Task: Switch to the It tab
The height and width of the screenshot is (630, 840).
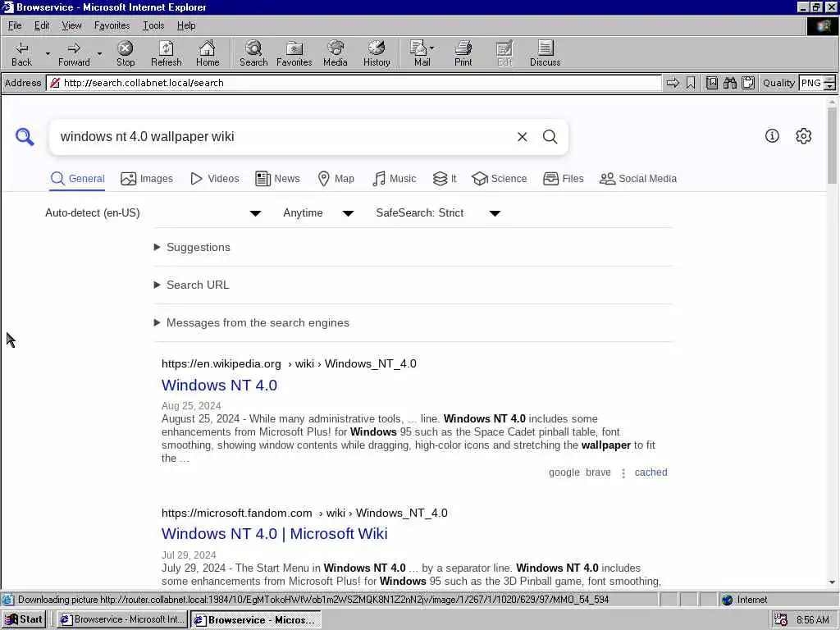Action: point(445,179)
